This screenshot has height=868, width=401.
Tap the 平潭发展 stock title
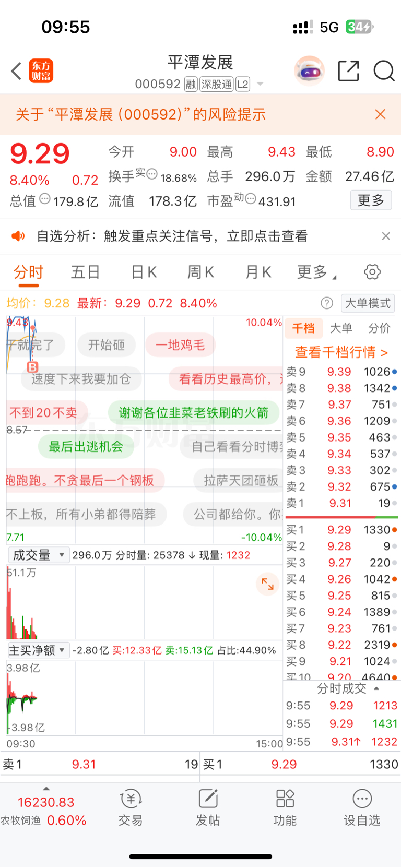(200, 63)
